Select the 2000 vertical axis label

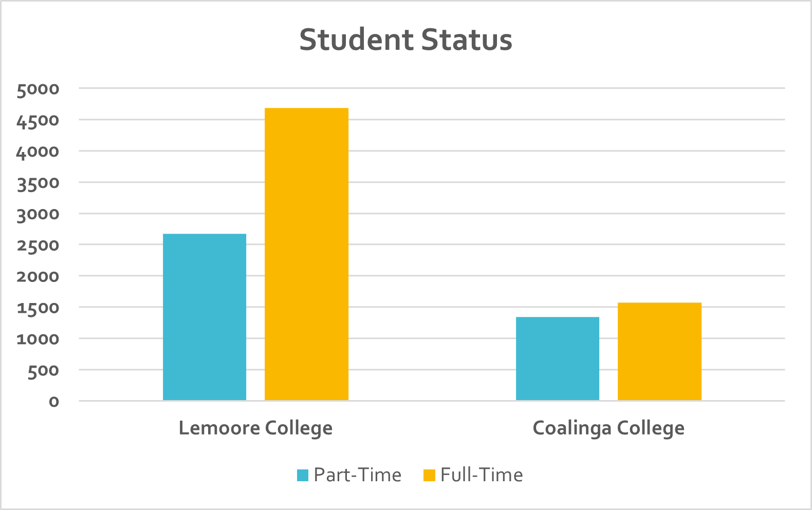coord(38,277)
